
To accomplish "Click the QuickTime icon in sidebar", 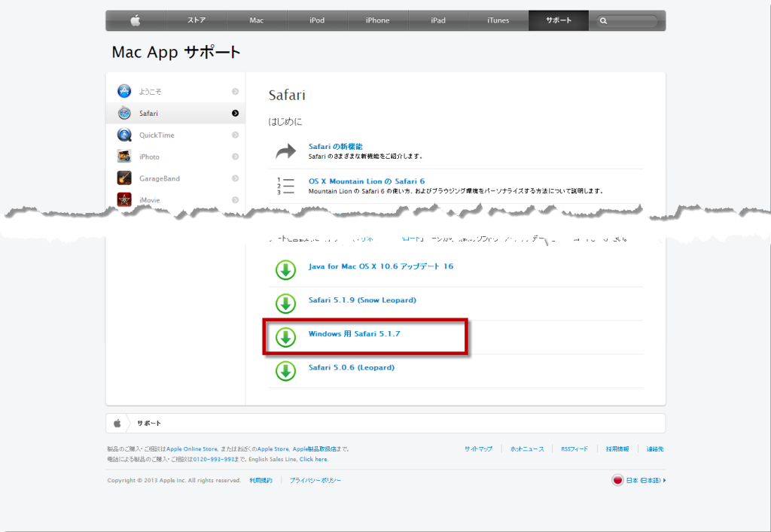I will (124, 135).
